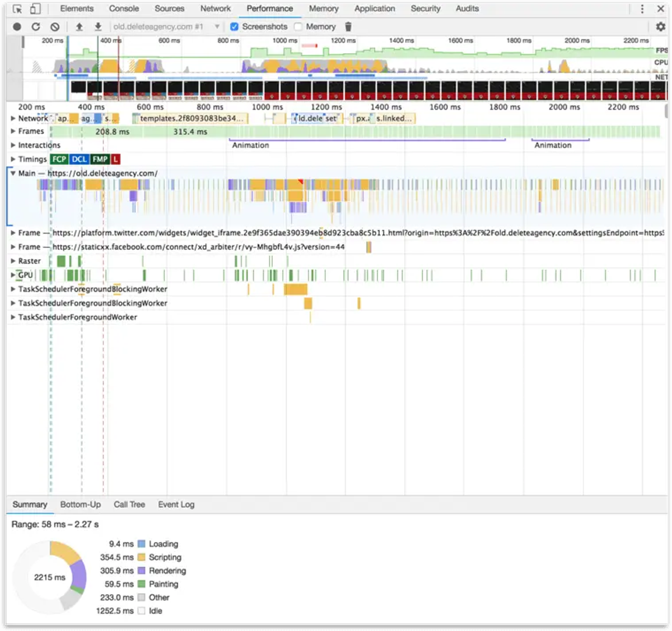Toggle the device toolbar icon
Image resolution: width=672 pixels, height=631 pixels.
[35, 9]
